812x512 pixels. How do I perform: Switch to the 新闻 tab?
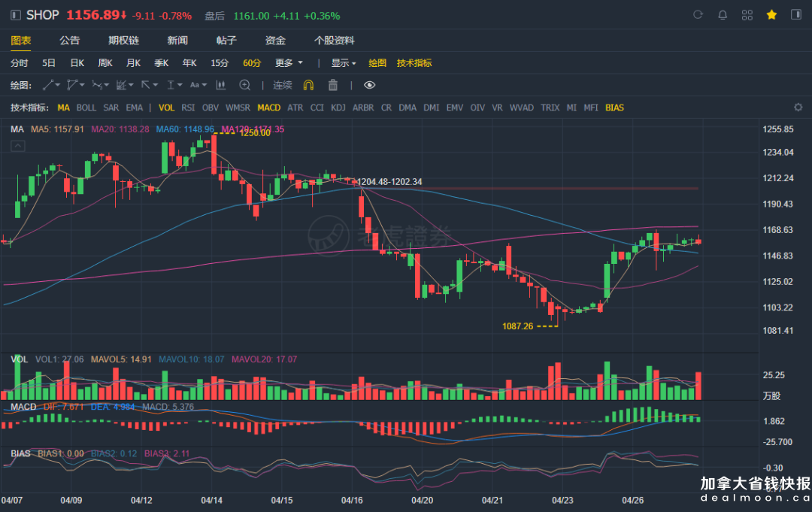click(177, 41)
